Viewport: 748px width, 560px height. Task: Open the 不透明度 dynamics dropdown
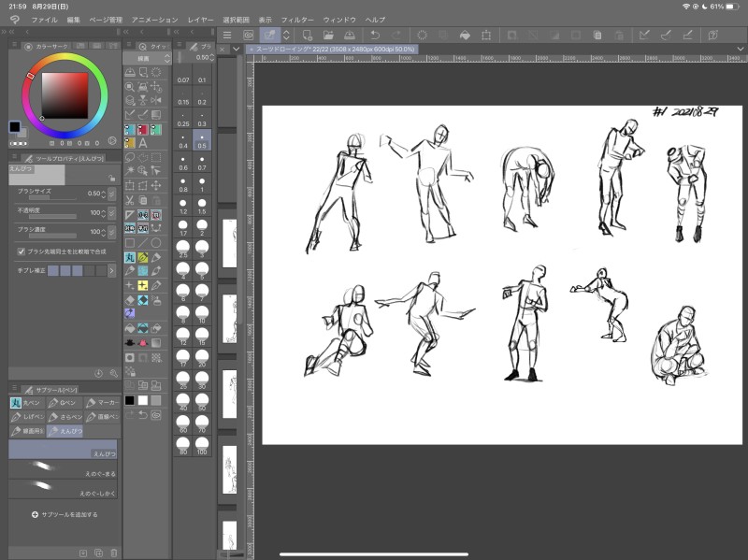click(111, 213)
